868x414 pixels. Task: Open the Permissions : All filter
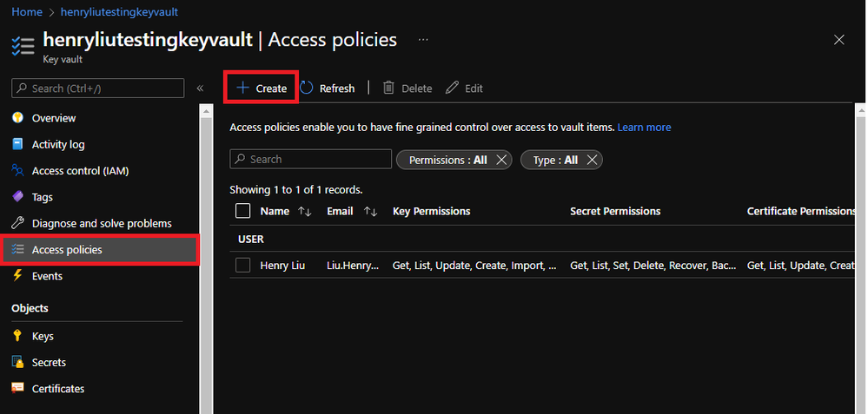[447, 160]
